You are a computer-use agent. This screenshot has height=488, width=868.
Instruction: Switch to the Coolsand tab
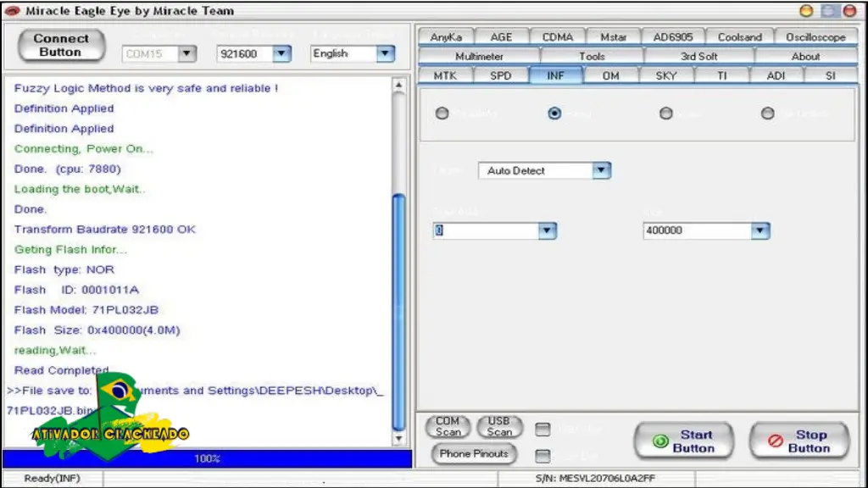(x=739, y=37)
